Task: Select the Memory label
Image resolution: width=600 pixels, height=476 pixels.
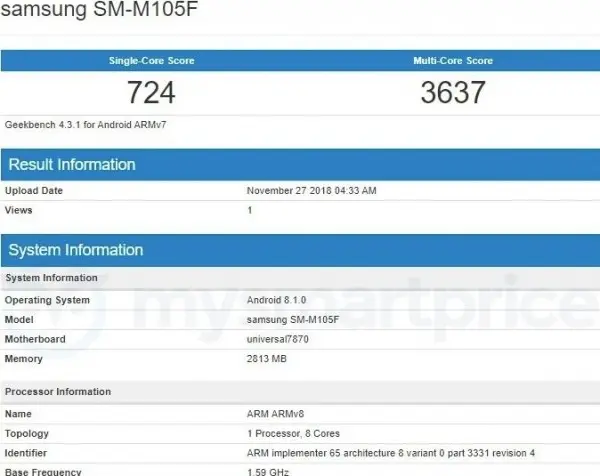Action: pos(23,359)
